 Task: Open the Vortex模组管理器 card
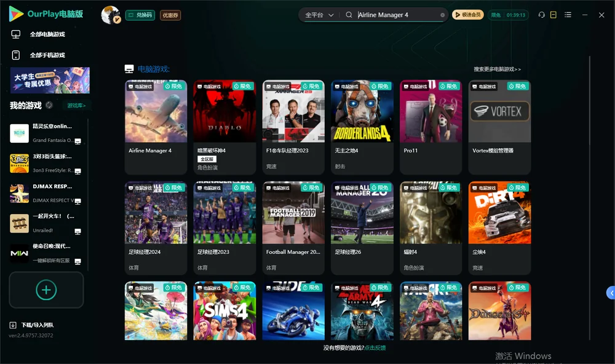499,127
